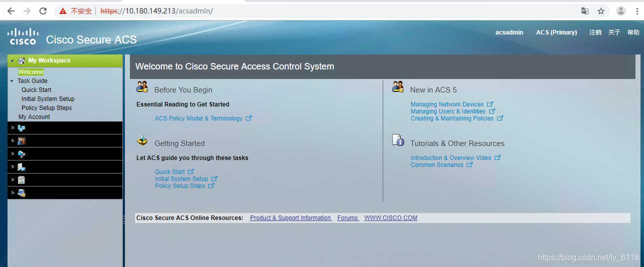Collapse the My Workspace section arrow
Viewport: 644px width, 267px height.
[12, 61]
